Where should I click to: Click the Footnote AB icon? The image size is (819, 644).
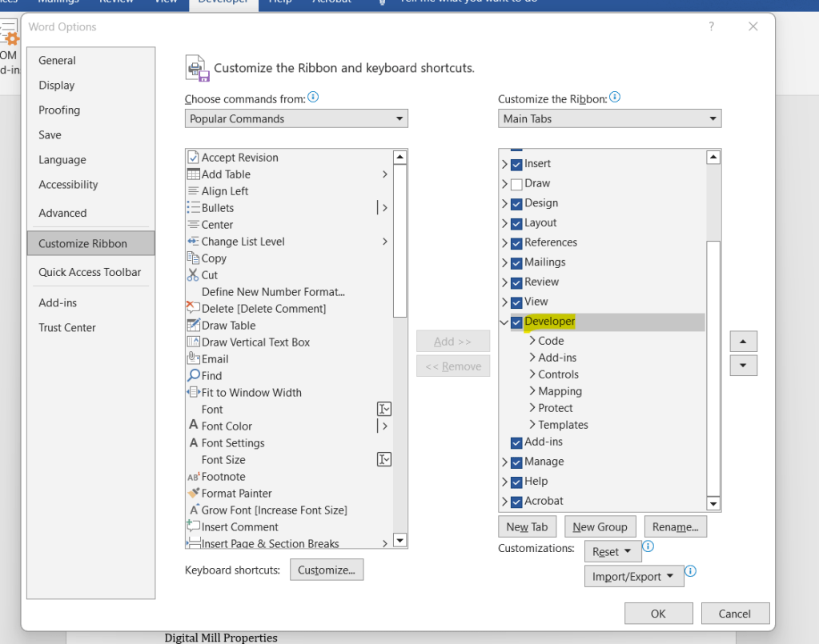point(193,477)
